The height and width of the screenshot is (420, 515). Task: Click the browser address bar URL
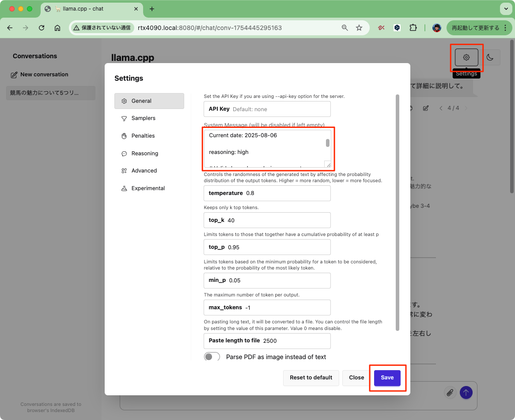tap(210, 28)
